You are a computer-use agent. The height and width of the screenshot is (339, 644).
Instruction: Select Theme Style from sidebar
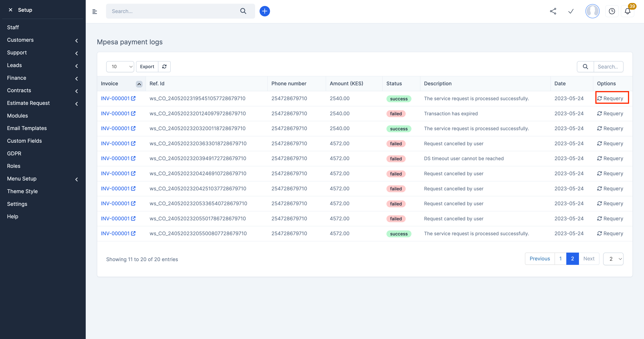[23, 191]
